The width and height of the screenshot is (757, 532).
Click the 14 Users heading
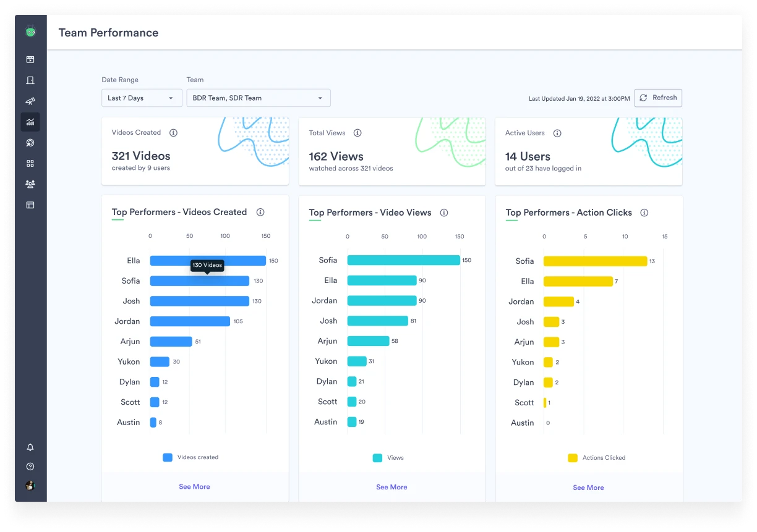pyautogui.click(x=528, y=156)
